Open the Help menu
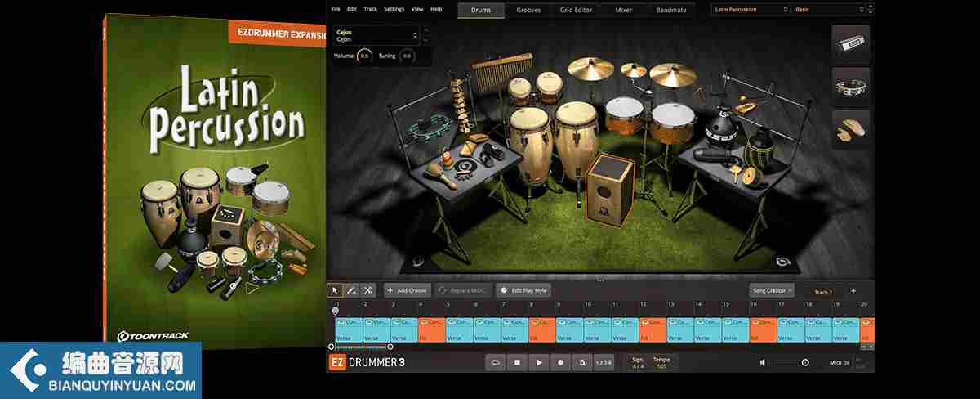Screen dimensions: 980x399 (436, 9)
